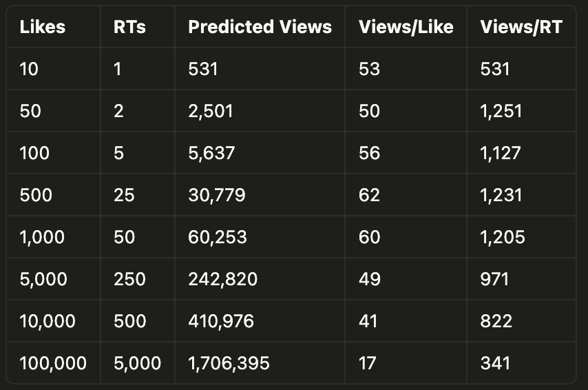Image resolution: width=588 pixels, height=390 pixels.
Task: Select the 62 Views/Like cell
Action: (369, 195)
